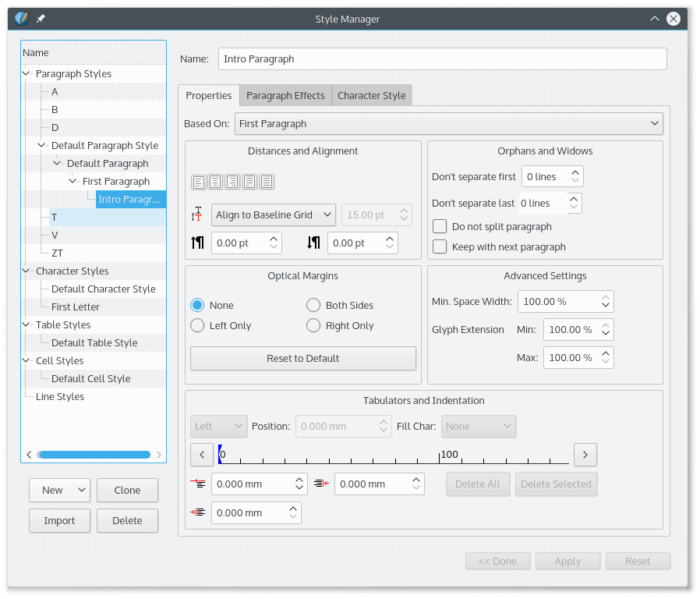This screenshot has height=599, width=700.
Task: Select First Letter in the styles list
Action: [x=75, y=307]
